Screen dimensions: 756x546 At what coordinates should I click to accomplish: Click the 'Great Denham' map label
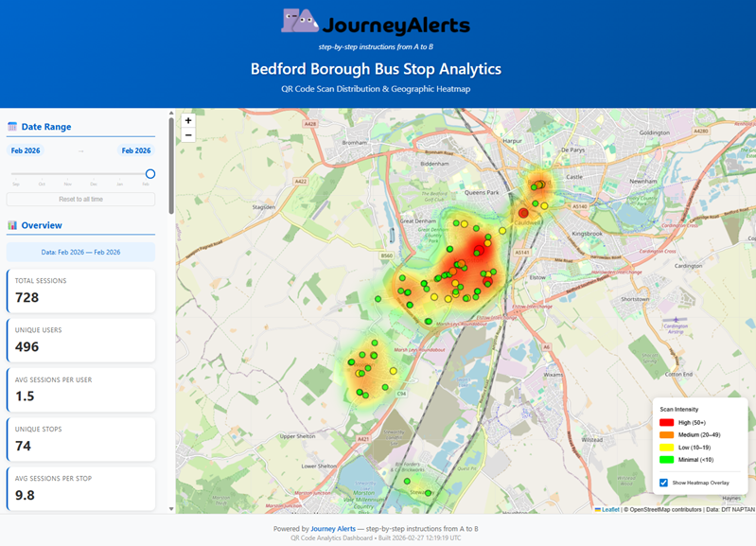(x=417, y=220)
